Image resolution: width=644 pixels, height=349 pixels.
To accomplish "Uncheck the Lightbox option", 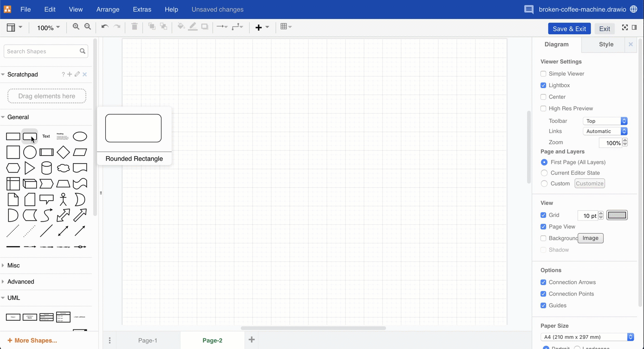I will 543,85.
